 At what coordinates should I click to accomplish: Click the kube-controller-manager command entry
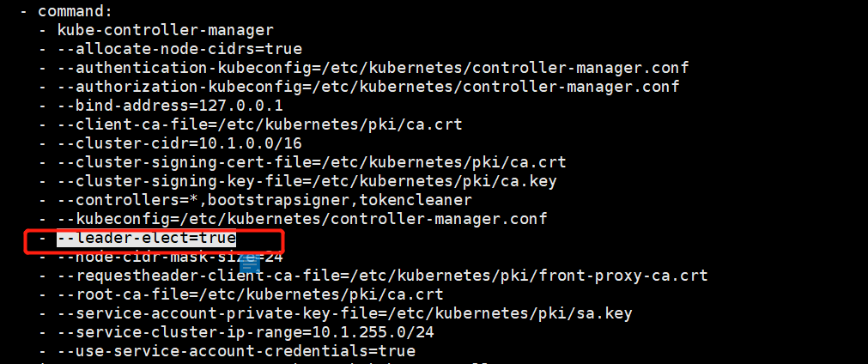pos(166,30)
